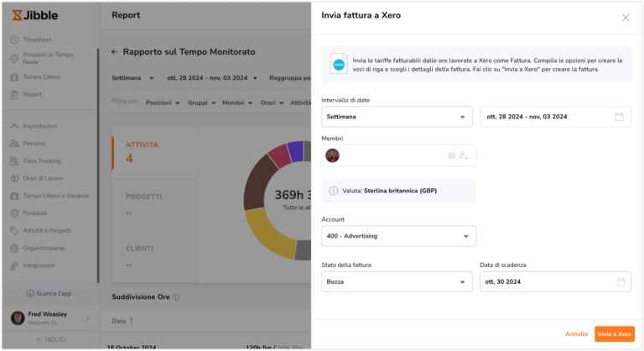Viewport: 644px width, 351px height.
Task: Click the Valuta info icon
Action: pyautogui.click(x=334, y=191)
